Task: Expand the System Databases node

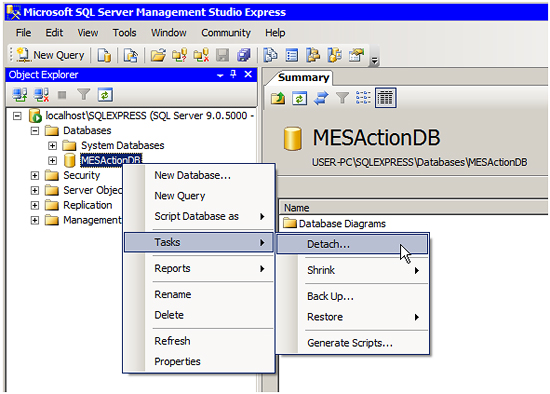Action: 52,146
